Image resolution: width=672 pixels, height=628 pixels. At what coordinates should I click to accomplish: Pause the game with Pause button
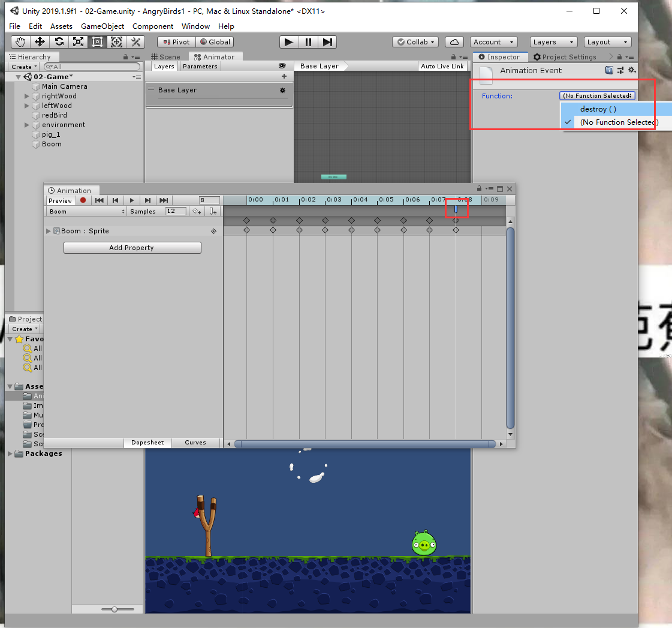click(308, 42)
